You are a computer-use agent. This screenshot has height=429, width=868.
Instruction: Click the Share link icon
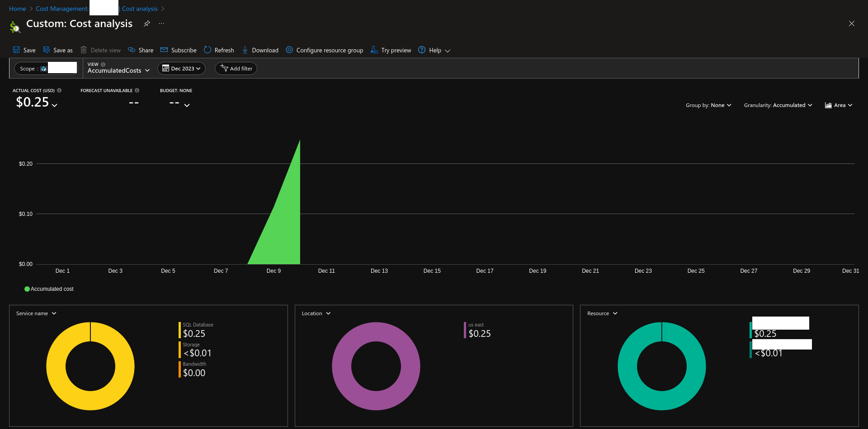point(132,50)
